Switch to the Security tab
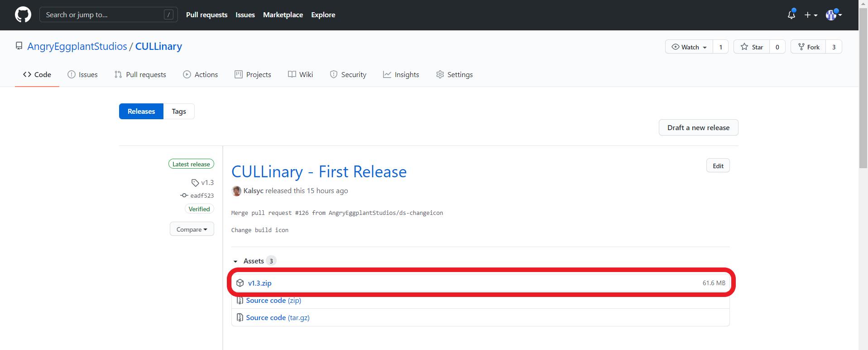This screenshot has width=868, height=350. 348,74
